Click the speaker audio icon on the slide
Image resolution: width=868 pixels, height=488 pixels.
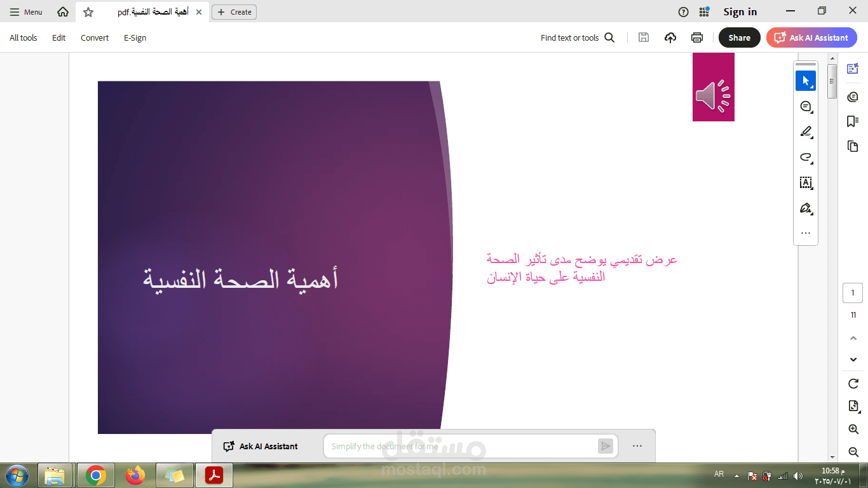pos(713,97)
